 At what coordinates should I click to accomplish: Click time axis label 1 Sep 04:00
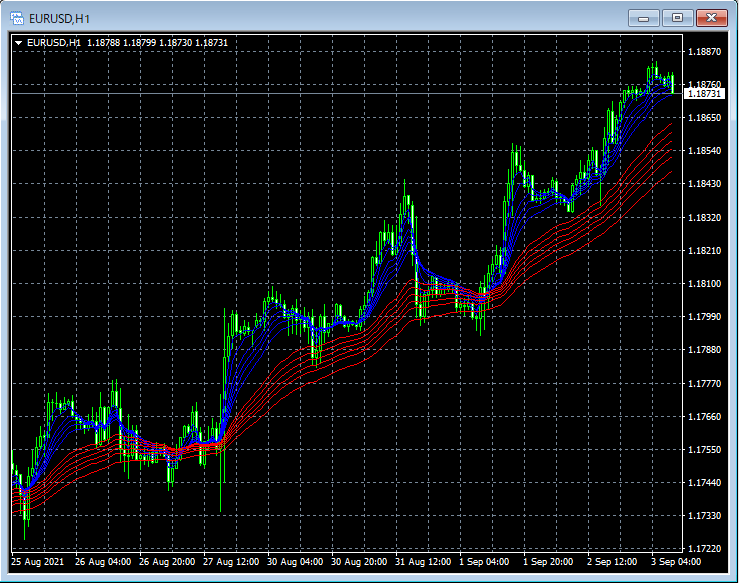click(x=484, y=562)
